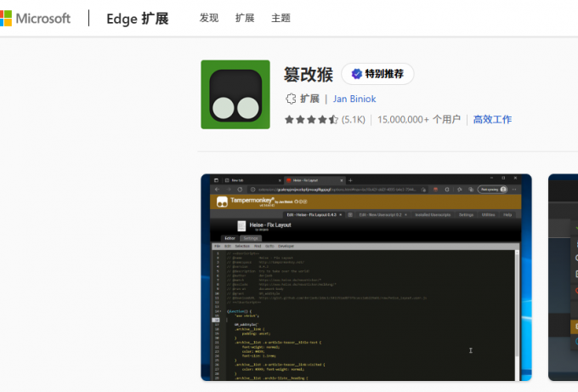This screenshot has width=578, height=392.
Task: Open the 扩展 navigation item
Action: pyautogui.click(x=245, y=18)
